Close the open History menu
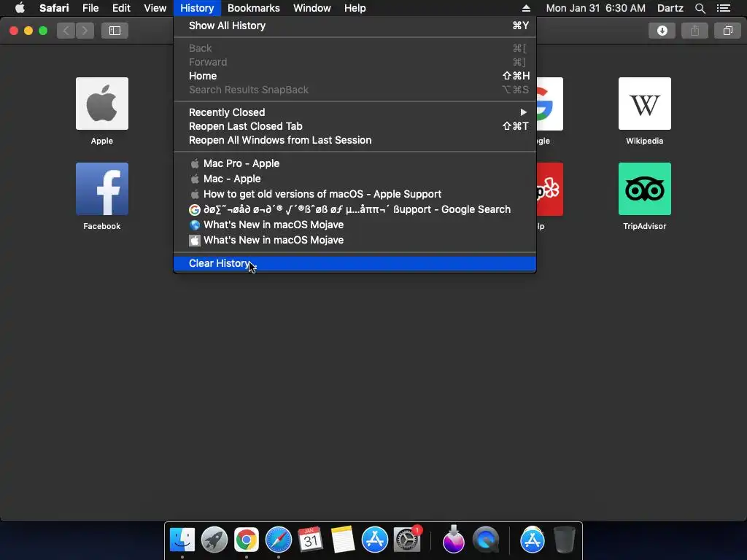This screenshot has width=747, height=560. pos(197,8)
